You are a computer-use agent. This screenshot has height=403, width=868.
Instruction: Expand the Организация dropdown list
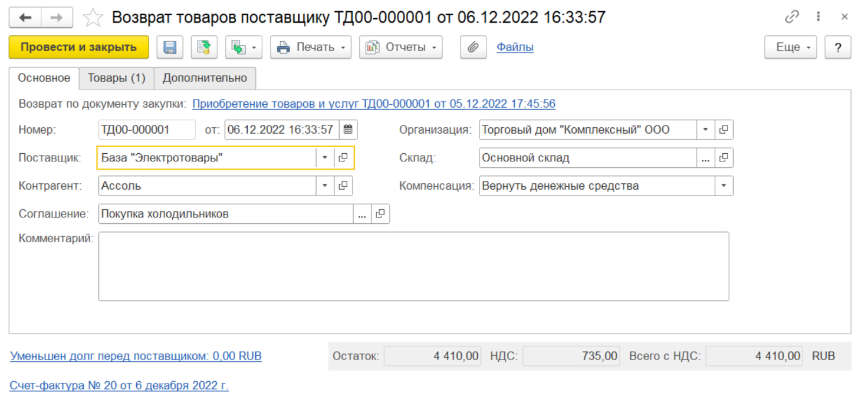[x=705, y=130]
